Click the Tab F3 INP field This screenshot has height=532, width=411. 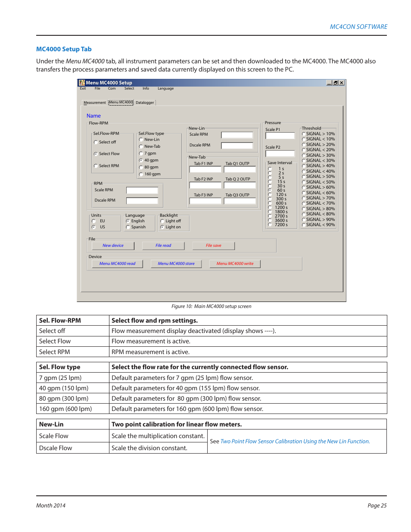click(205, 201)
